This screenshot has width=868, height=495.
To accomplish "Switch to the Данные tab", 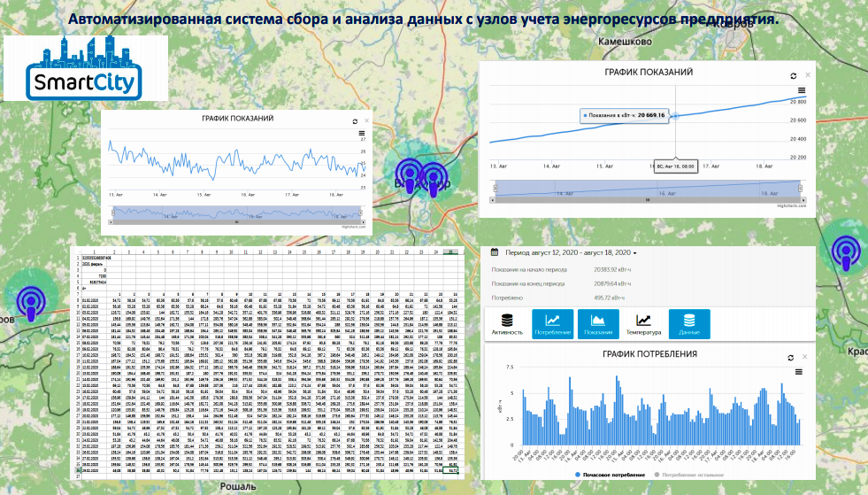I will pos(689,324).
